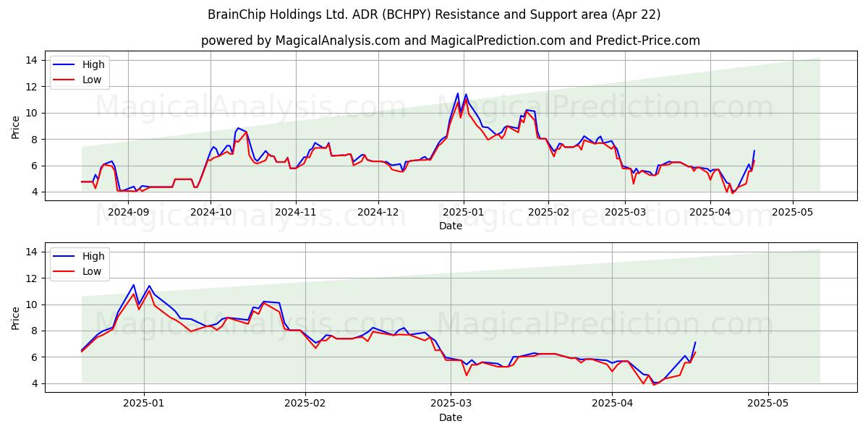Click the Price axis label of upper chart
The height and width of the screenshot is (434, 868).
16,127
